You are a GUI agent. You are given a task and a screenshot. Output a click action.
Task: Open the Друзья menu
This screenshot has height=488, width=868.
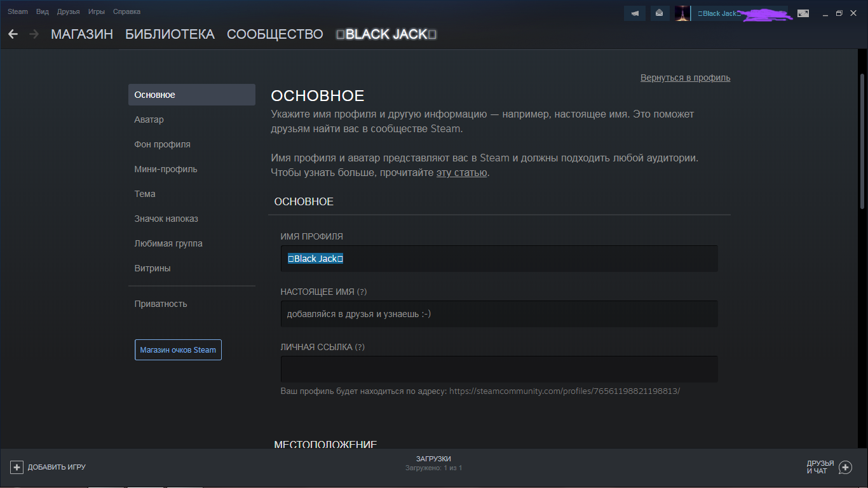(x=68, y=11)
